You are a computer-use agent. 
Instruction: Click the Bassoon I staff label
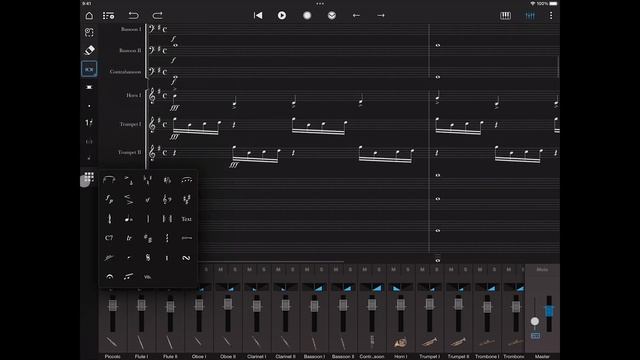tap(131, 29)
